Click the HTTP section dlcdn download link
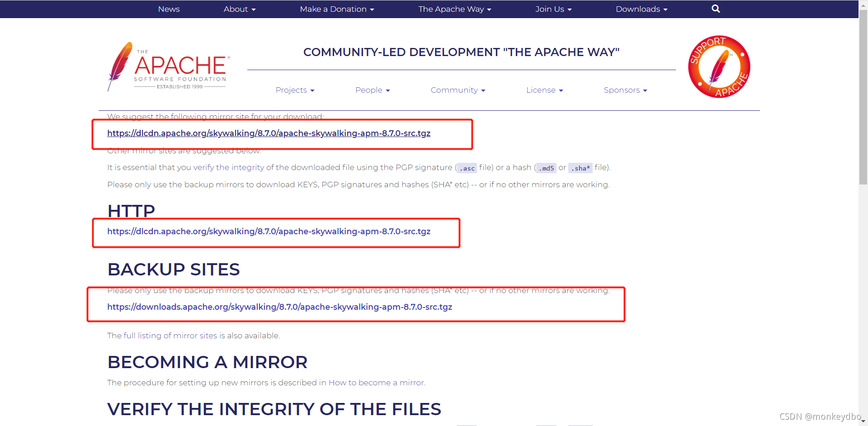The width and height of the screenshot is (868, 426). [269, 232]
